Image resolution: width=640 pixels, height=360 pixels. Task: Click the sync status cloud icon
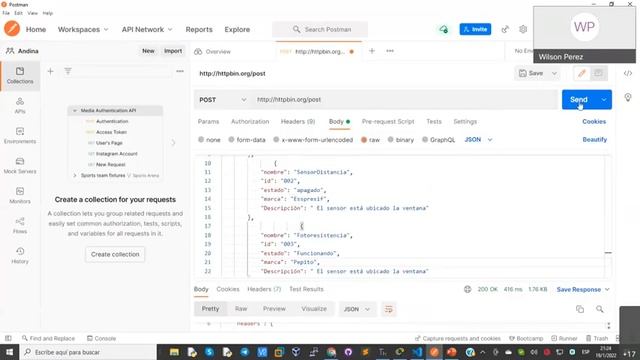[443, 29]
